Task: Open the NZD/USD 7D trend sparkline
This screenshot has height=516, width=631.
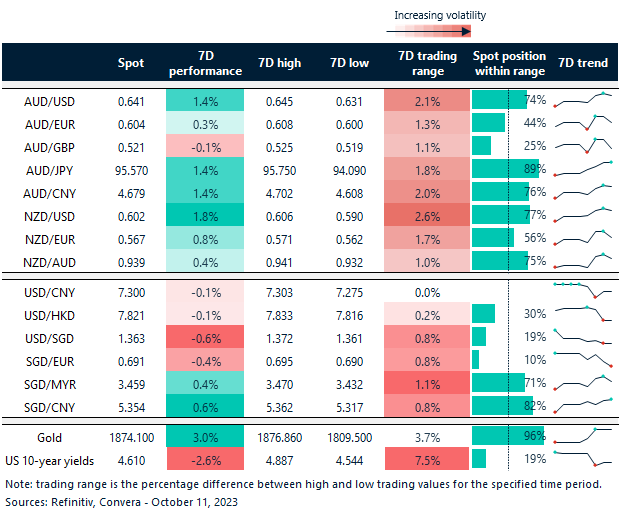Action: click(x=583, y=214)
